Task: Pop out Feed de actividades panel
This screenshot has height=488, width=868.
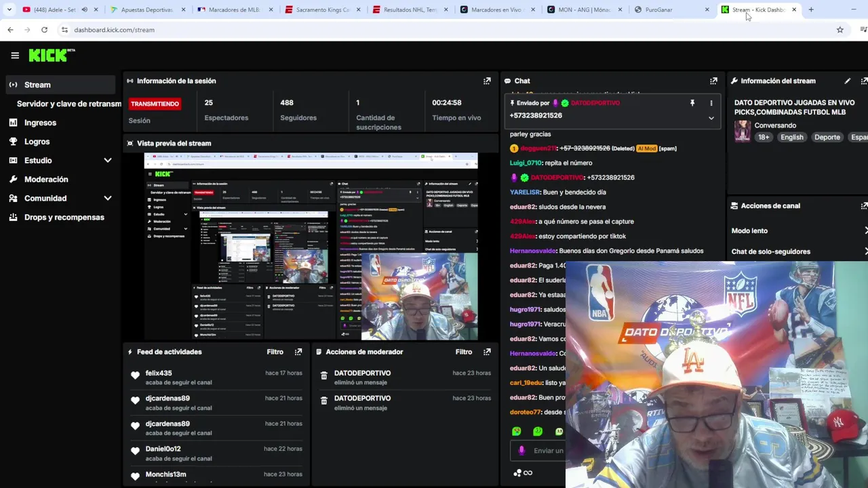Action: click(298, 352)
